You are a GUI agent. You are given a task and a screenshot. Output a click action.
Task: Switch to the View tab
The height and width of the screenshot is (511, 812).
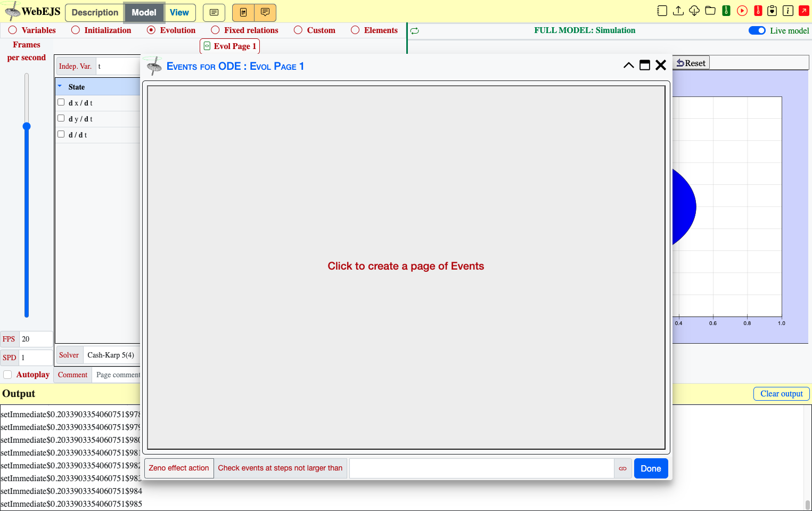pyautogui.click(x=179, y=12)
